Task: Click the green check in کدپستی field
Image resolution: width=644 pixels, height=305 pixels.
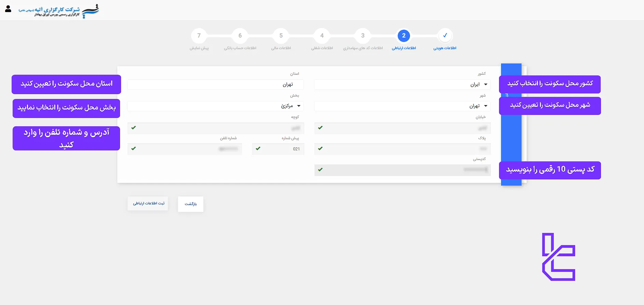Action: (x=320, y=170)
